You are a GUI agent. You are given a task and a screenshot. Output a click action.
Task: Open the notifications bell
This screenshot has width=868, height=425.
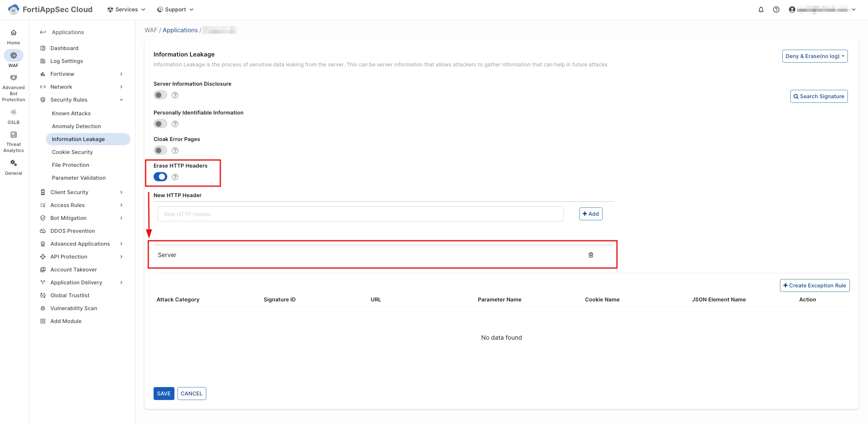[x=761, y=9]
